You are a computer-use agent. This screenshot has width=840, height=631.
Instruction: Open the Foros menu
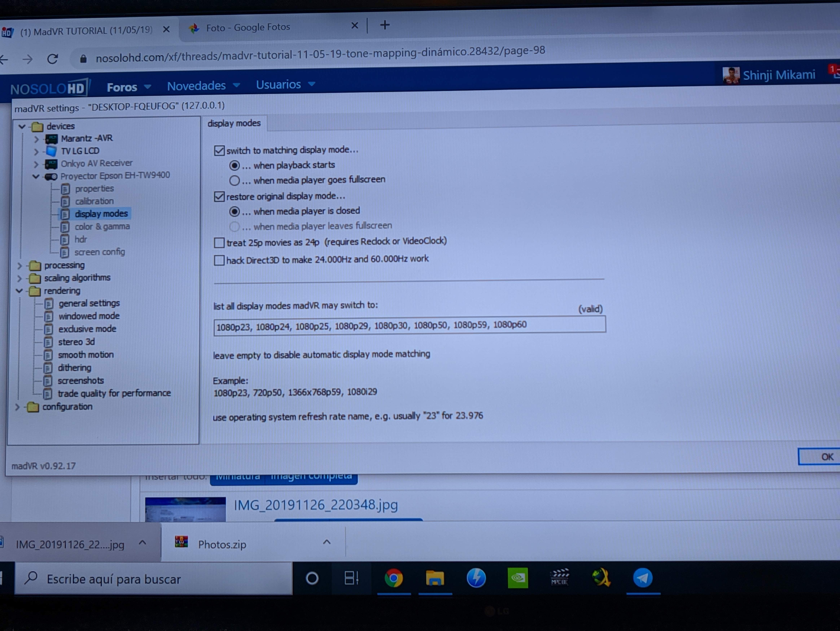(x=129, y=87)
